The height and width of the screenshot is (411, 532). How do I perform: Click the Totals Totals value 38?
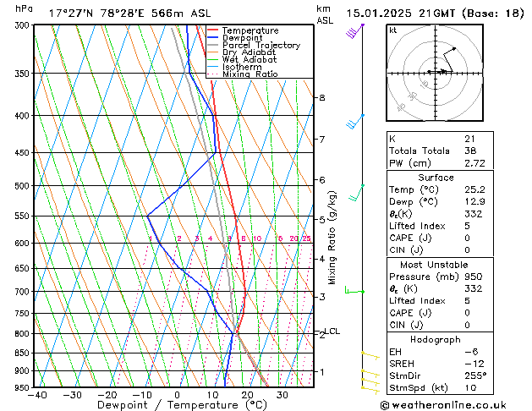470,151
